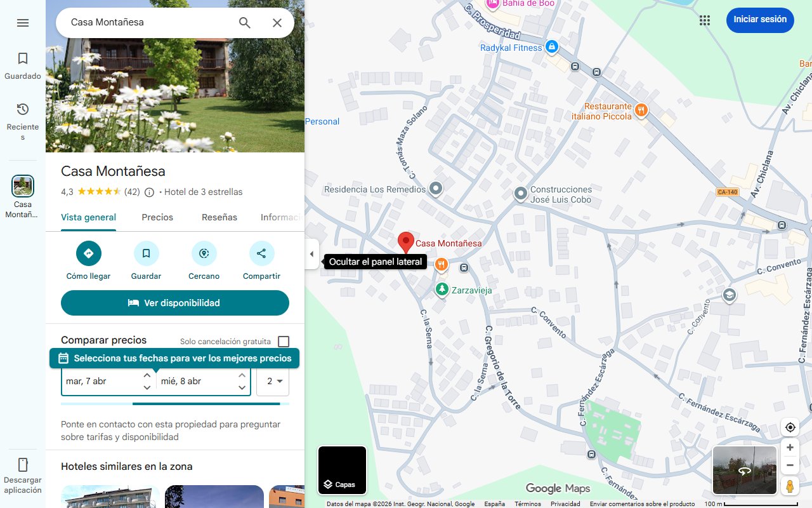
Task: Decrease check-out date mié, 8 abr arrow
Action: [x=242, y=387]
